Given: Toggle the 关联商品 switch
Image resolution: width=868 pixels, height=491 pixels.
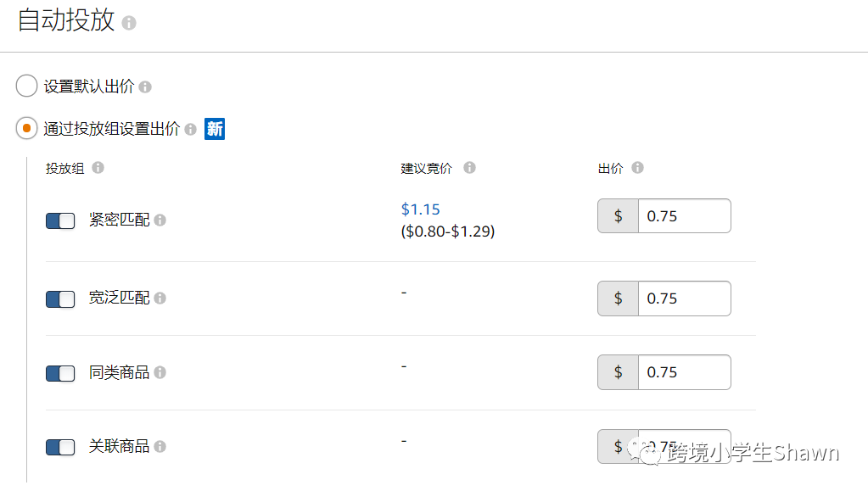Looking at the screenshot, I should pyautogui.click(x=60, y=448).
